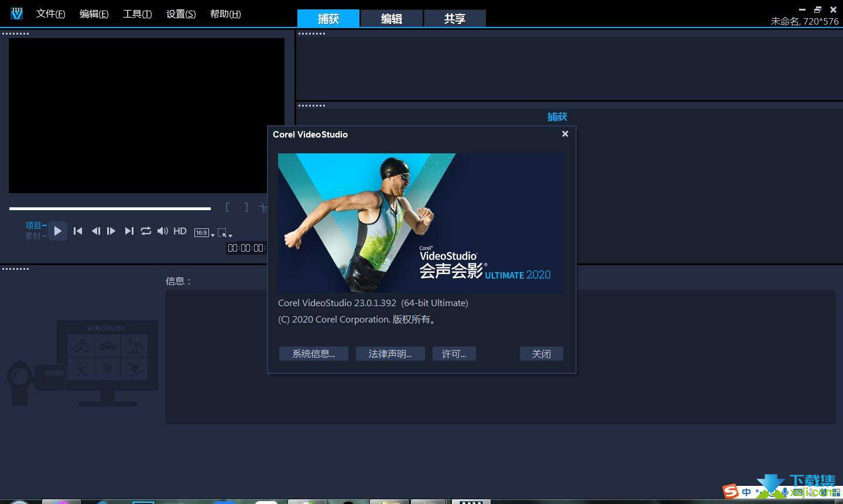Click the Sogou input method icon
The height and width of the screenshot is (504, 843).
coord(730,492)
